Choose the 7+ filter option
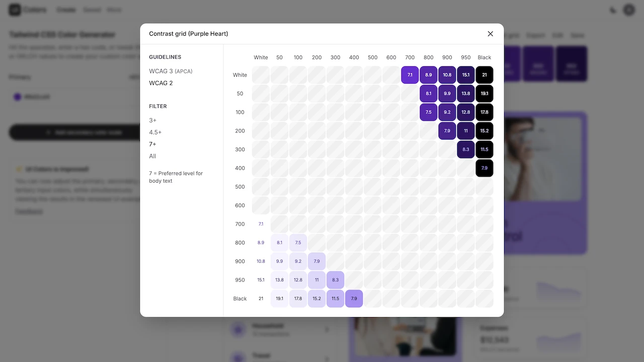 153,144
